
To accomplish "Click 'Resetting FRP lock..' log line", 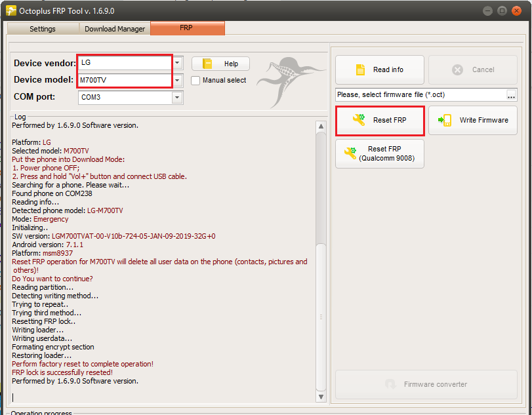I will point(44,321).
